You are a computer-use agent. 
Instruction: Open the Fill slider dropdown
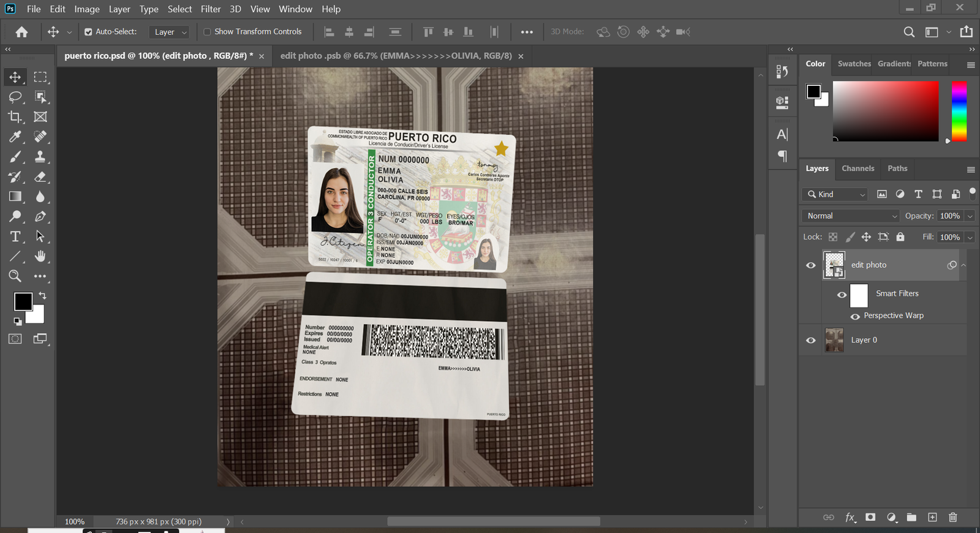pos(970,237)
